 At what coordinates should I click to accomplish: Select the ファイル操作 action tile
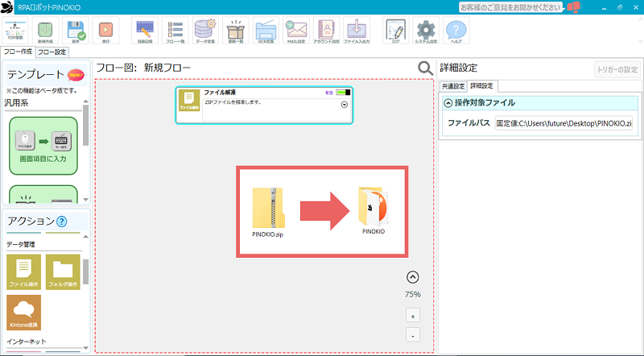click(x=24, y=271)
